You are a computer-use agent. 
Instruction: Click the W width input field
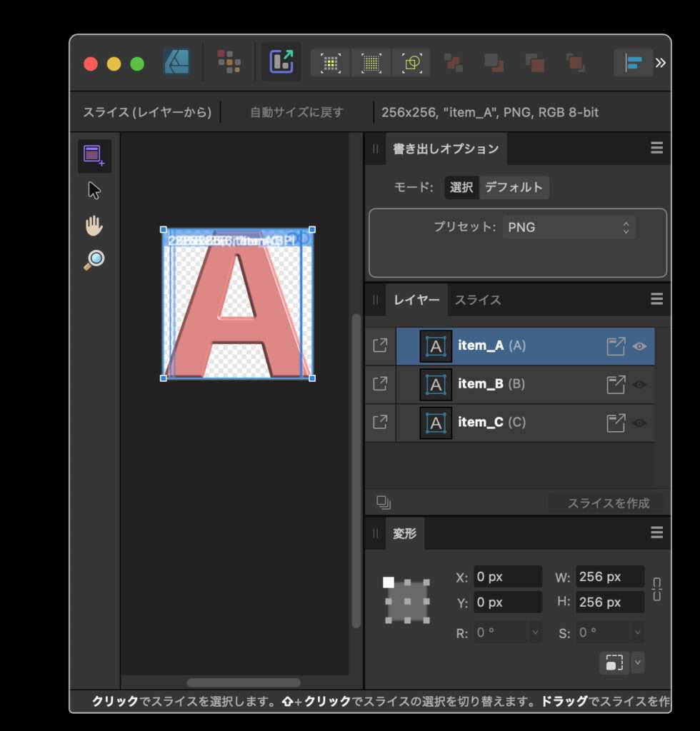pyautogui.click(x=609, y=577)
